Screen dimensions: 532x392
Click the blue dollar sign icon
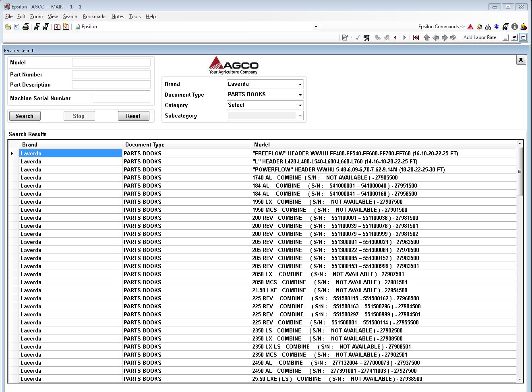497,27
